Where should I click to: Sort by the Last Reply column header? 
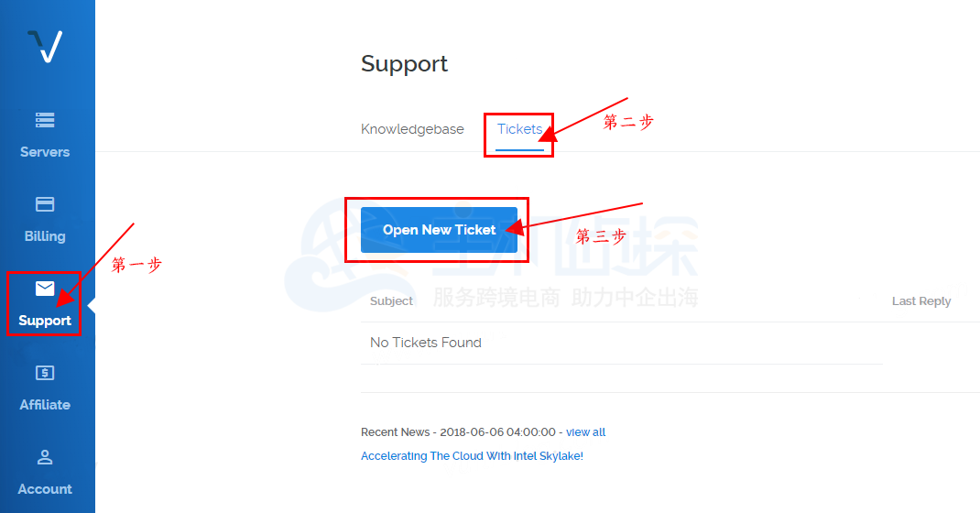[x=921, y=301]
